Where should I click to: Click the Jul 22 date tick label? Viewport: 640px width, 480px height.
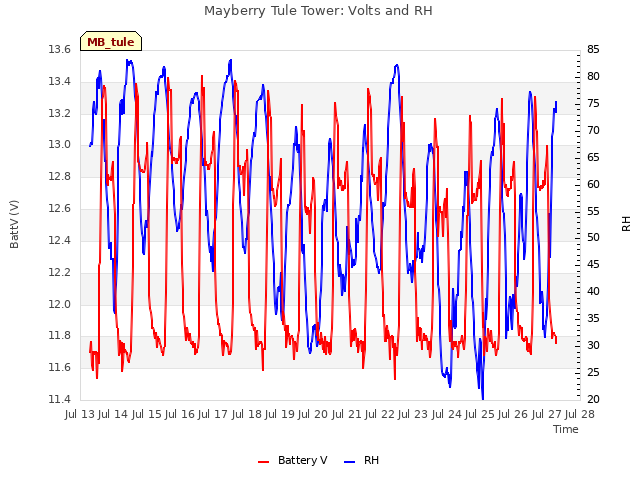pyautogui.click(x=380, y=414)
